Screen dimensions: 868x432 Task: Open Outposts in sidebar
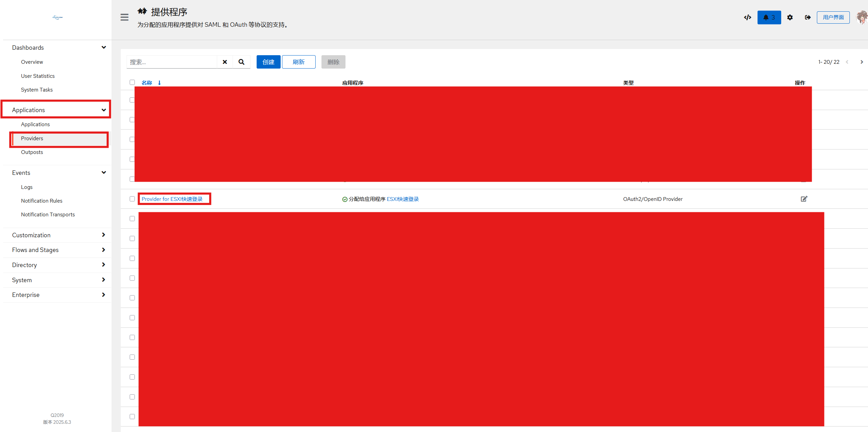pyautogui.click(x=32, y=152)
